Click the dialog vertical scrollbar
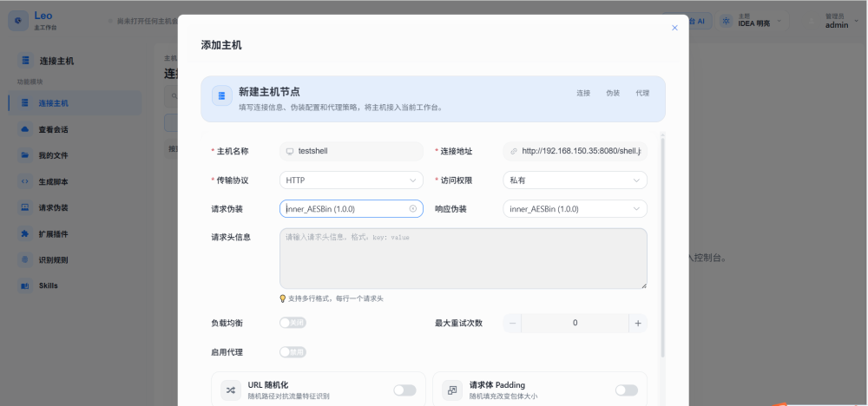The height and width of the screenshot is (406, 868). click(x=662, y=246)
